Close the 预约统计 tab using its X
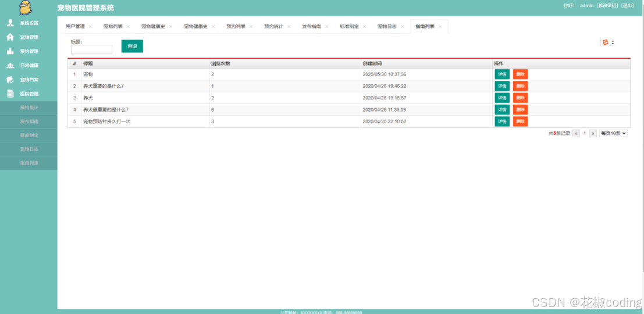This screenshot has width=644, height=314. click(289, 26)
